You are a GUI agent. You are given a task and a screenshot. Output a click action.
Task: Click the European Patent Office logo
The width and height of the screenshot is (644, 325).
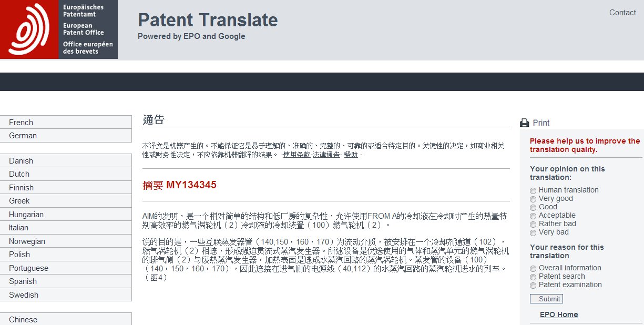tap(58, 29)
